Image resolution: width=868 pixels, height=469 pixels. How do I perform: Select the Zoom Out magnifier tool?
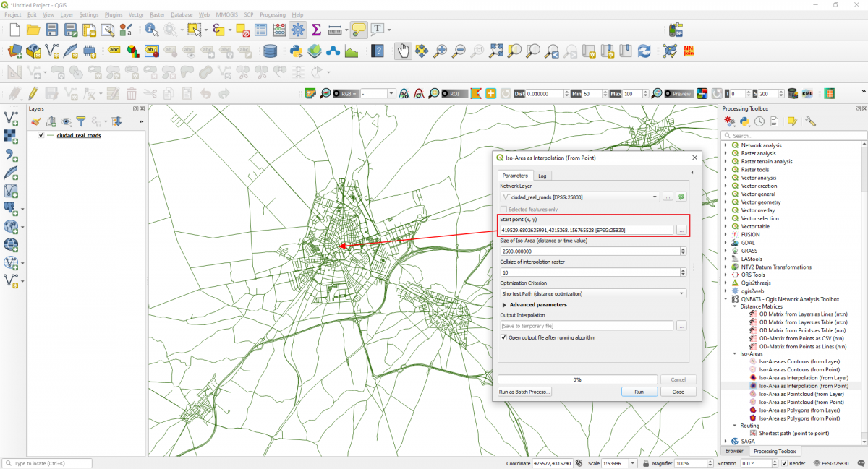[459, 51]
